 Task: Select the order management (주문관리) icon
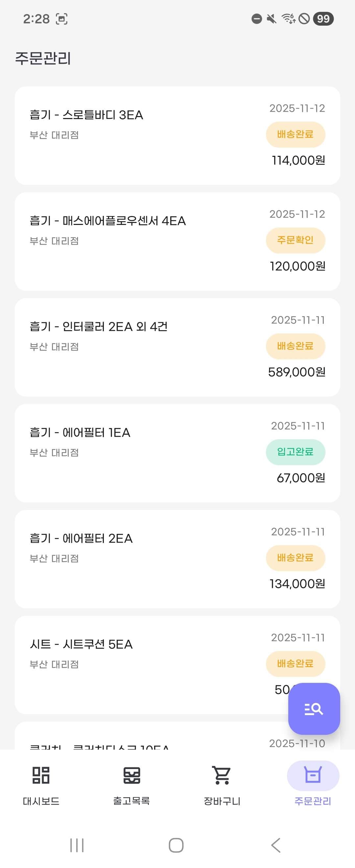pos(313,775)
